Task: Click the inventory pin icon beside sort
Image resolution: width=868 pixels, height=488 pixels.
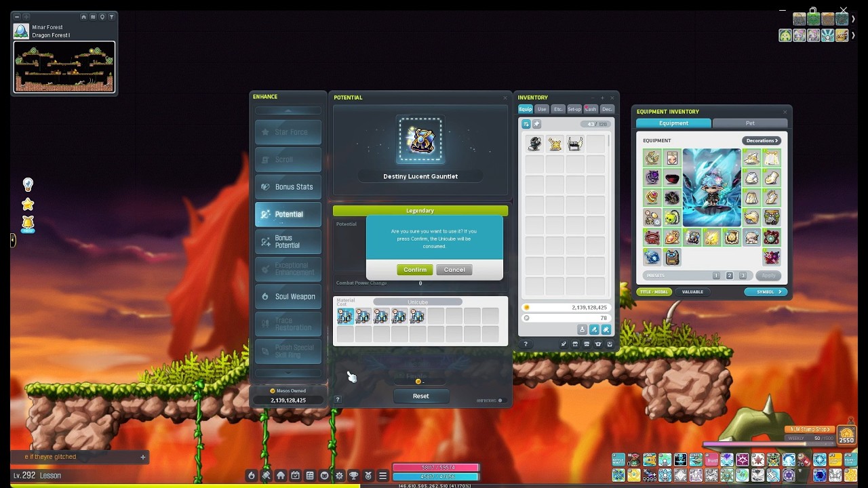Action: coord(536,124)
